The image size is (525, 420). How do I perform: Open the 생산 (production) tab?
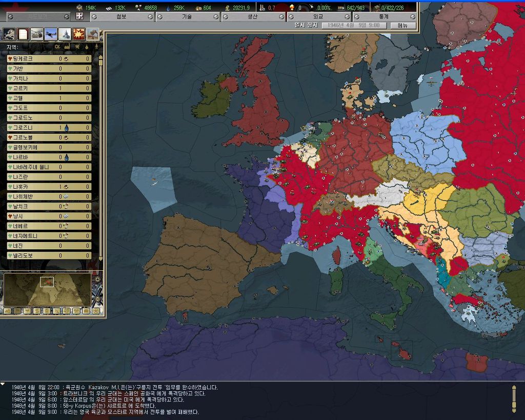(253, 16)
